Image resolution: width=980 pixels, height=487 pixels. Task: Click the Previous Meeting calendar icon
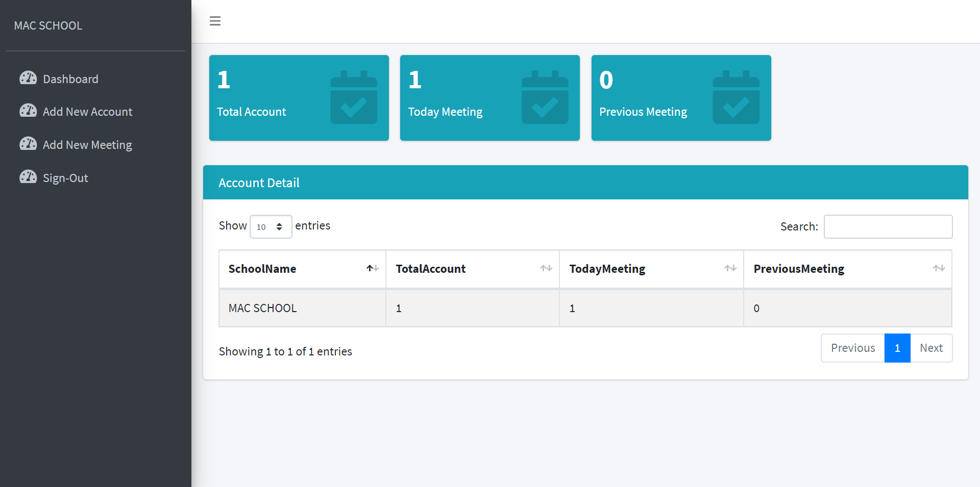tap(736, 97)
